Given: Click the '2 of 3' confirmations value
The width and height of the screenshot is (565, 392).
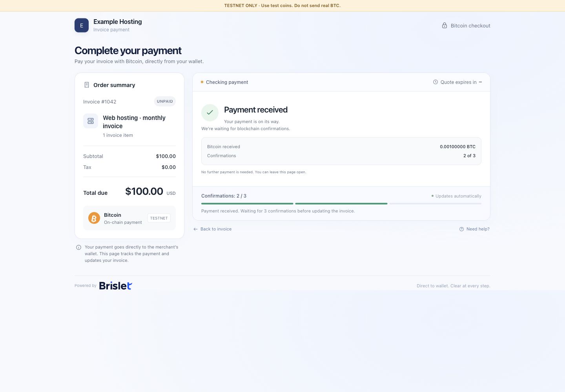Looking at the screenshot, I should pos(469,156).
